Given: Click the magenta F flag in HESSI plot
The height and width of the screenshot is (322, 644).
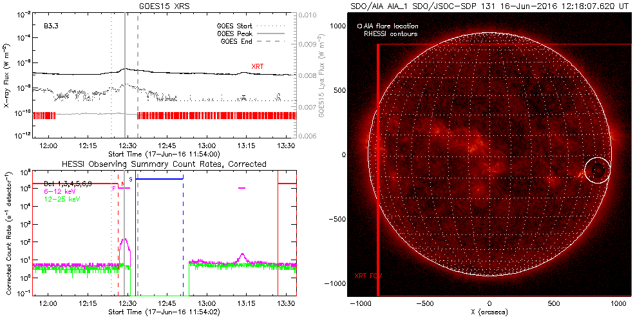Looking at the screenshot, I should tap(114, 188).
